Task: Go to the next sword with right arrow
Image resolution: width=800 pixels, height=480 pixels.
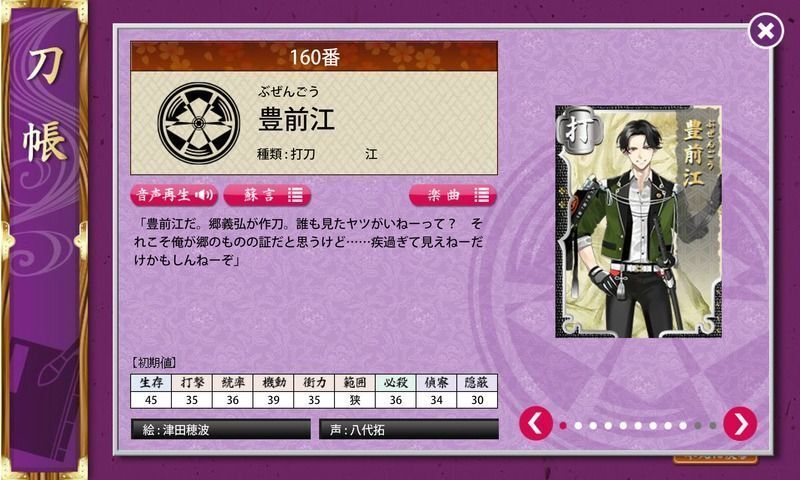Action: (740, 423)
